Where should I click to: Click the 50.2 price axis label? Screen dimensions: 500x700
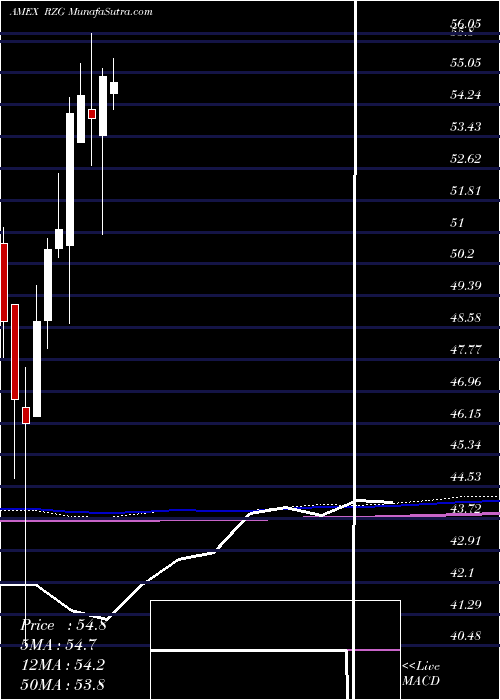(462, 254)
